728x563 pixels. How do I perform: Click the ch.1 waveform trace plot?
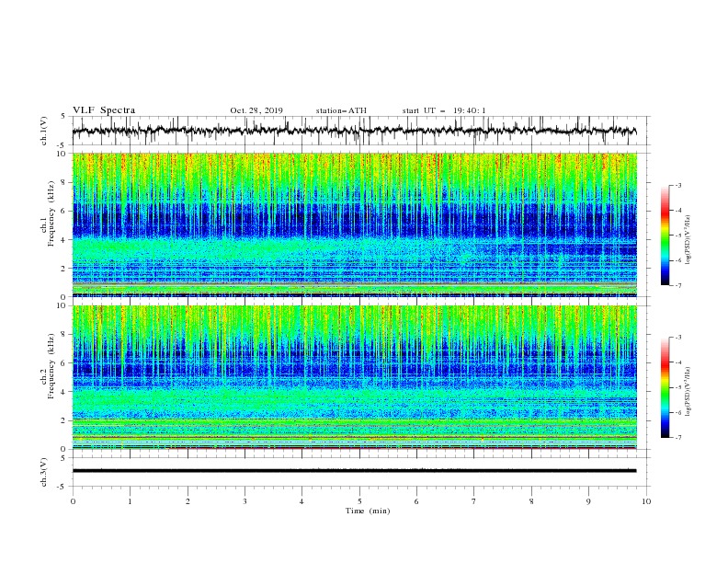click(x=354, y=131)
